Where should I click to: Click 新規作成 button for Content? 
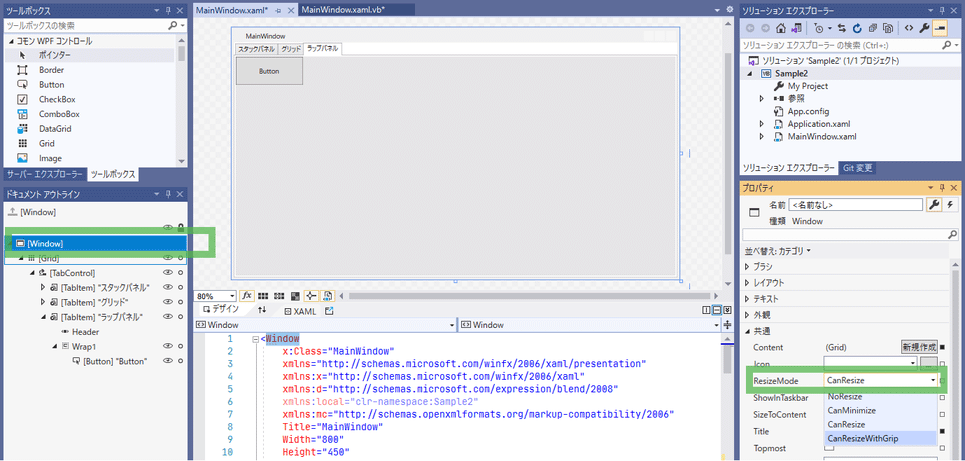919,347
